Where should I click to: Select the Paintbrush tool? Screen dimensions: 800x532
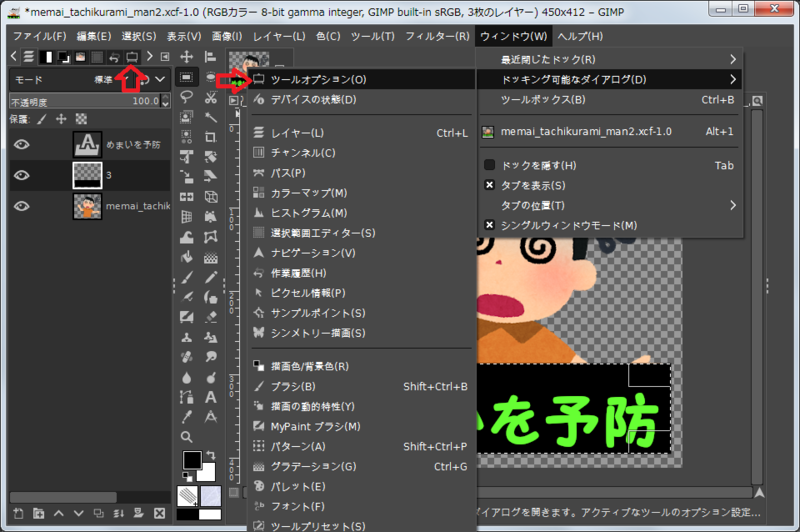[186, 277]
